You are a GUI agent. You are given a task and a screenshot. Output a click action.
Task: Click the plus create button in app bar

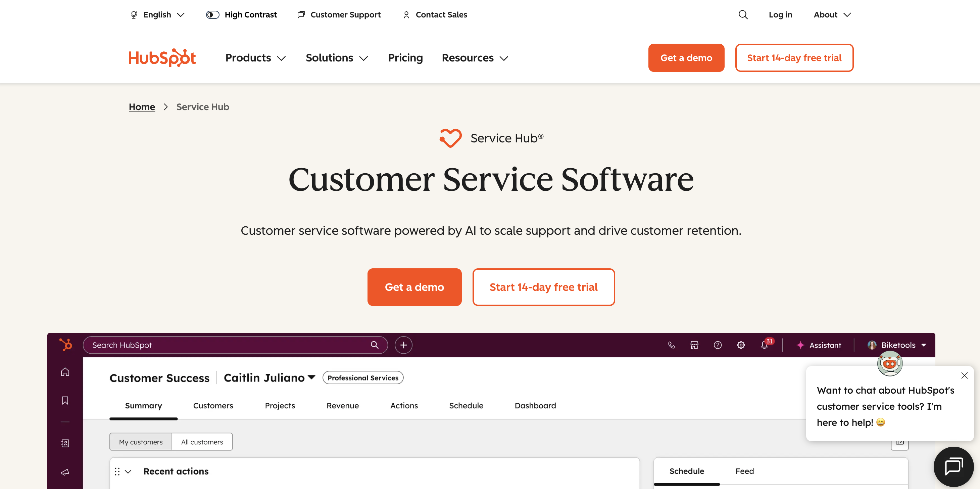click(403, 345)
